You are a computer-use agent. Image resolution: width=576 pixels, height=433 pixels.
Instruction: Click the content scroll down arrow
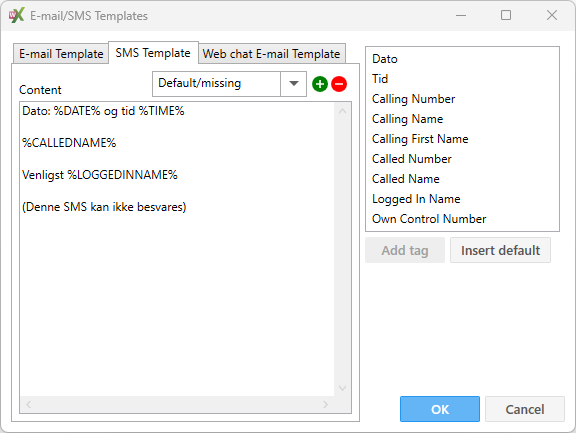(x=342, y=388)
